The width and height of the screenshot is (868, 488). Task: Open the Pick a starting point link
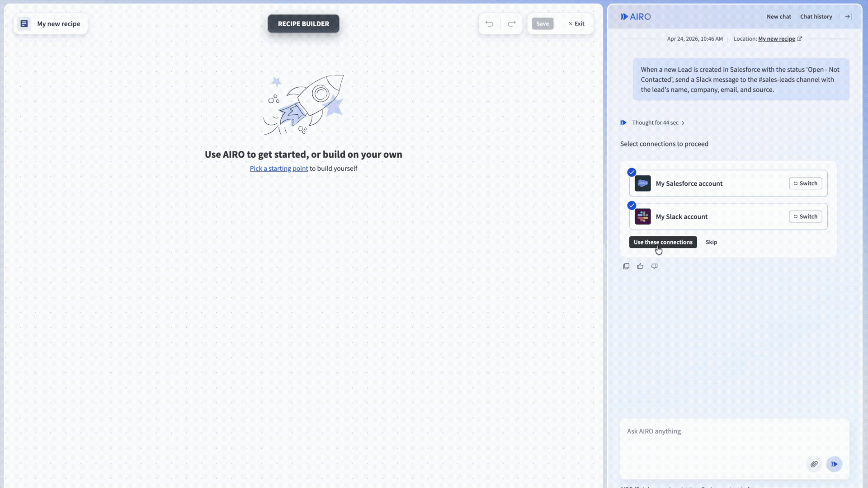[279, 169]
